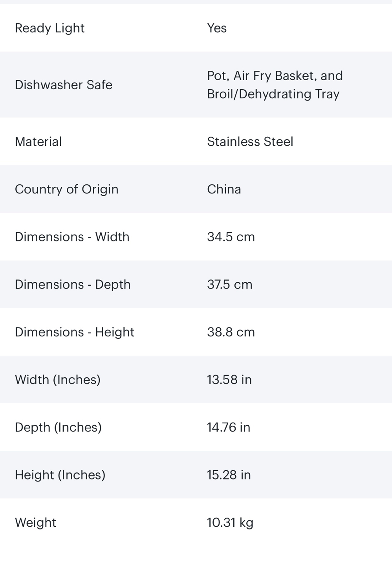392x566 pixels.
Task: Select the 15.28 in height value
Action: pos(229,475)
